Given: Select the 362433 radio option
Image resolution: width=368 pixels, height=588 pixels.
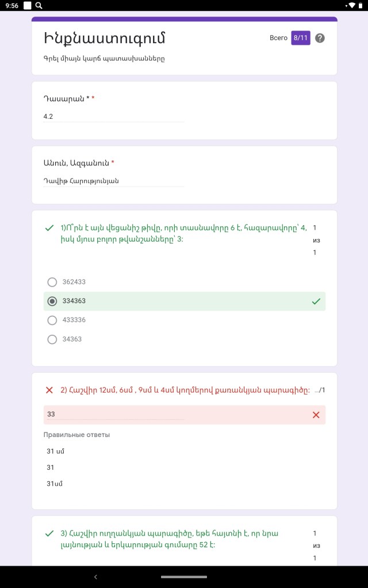Looking at the screenshot, I should point(52,282).
